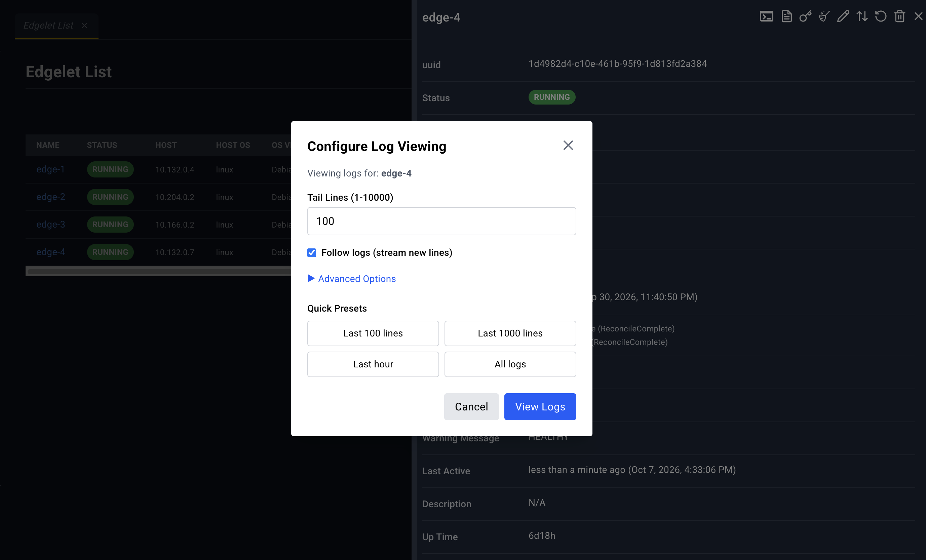
Task: Close the edge-4 details panel
Action: click(x=918, y=16)
